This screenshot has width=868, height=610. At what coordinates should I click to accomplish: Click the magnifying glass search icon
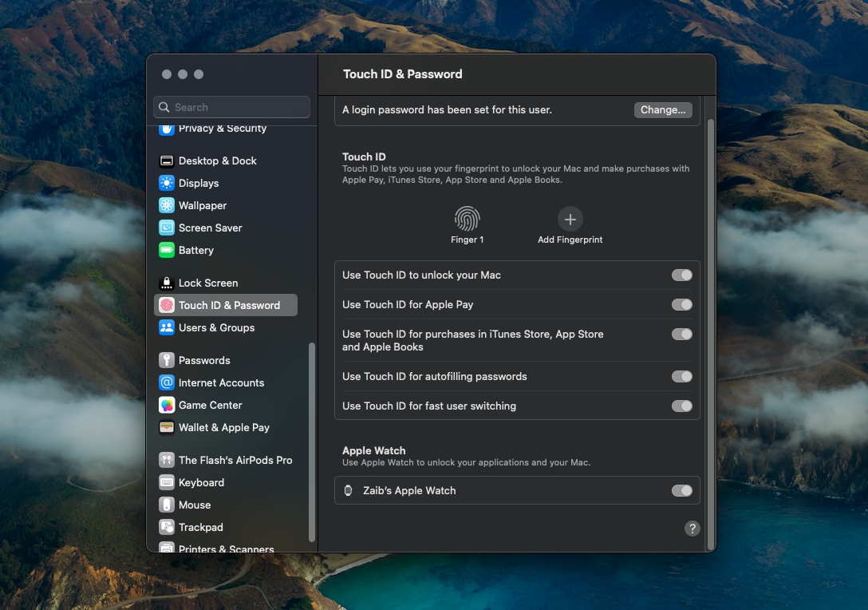click(164, 107)
